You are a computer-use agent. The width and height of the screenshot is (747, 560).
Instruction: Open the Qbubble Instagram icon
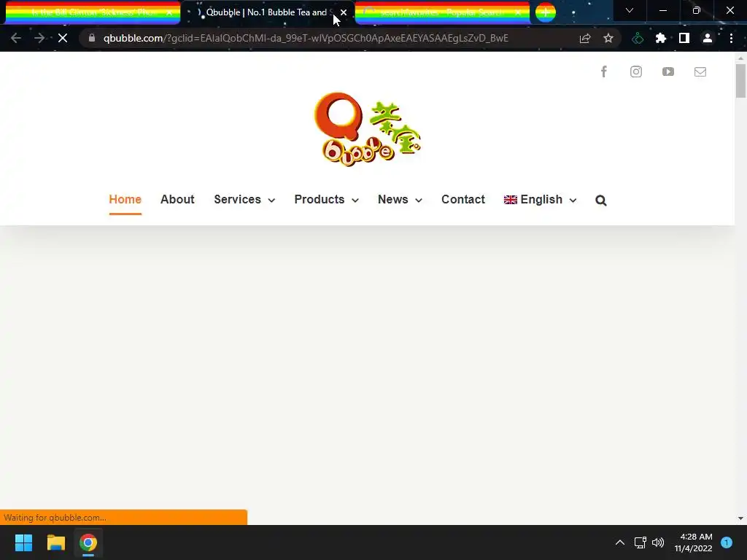(x=636, y=72)
